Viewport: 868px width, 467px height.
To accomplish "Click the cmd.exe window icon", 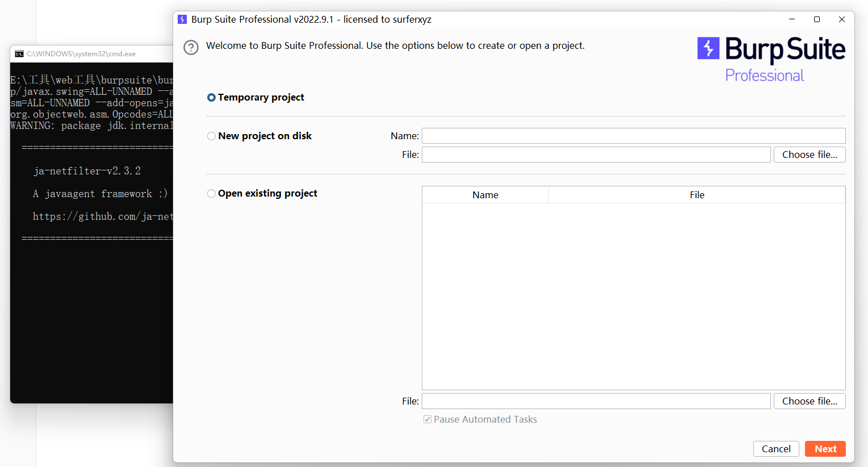I will [x=19, y=54].
